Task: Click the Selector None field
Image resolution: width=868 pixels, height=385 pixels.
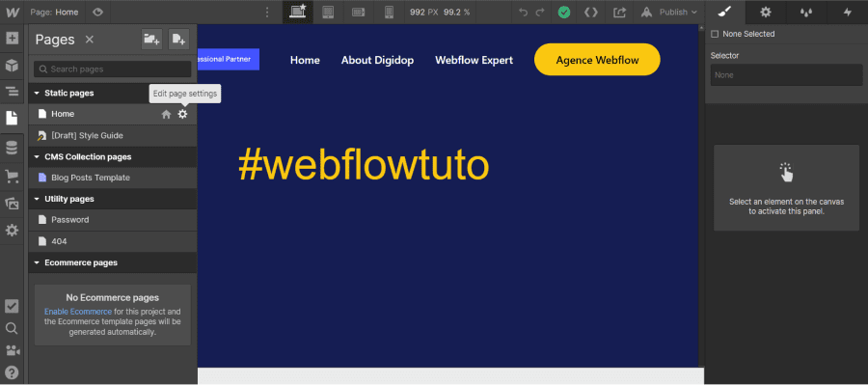Action: click(x=786, y=75)
